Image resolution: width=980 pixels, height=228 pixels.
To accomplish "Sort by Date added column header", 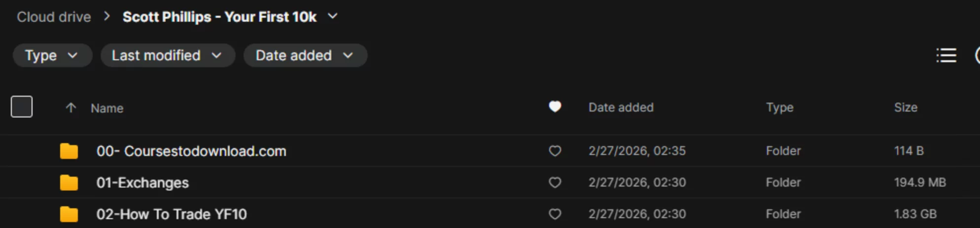I will pyautogui.click(x=621, y=108).
